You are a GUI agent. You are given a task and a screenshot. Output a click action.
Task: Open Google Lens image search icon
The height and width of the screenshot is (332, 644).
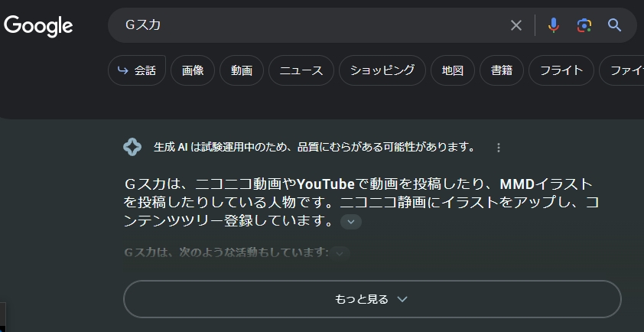(x=584, y=25)
